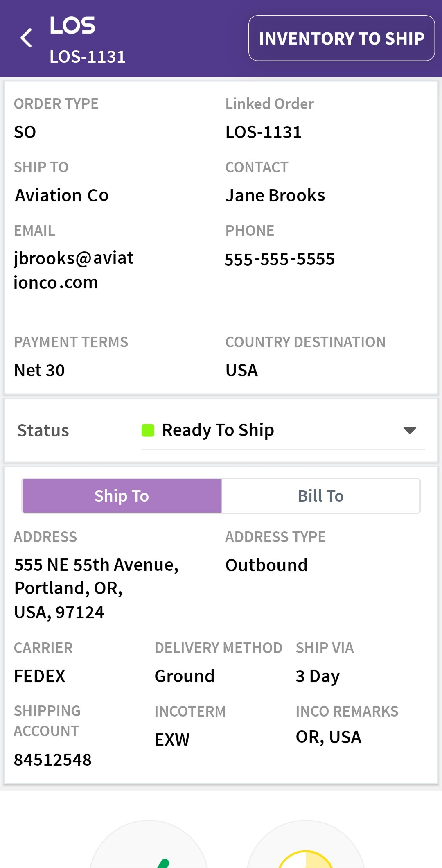Tap the LOS-1131 header subtitle

click(x=87, y=57)
